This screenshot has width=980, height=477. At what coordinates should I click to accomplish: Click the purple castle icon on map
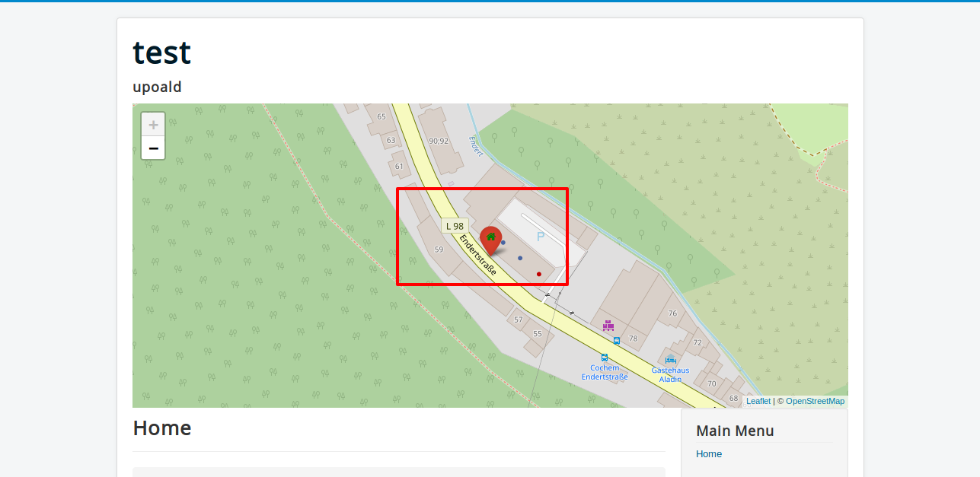coord(608,326)
